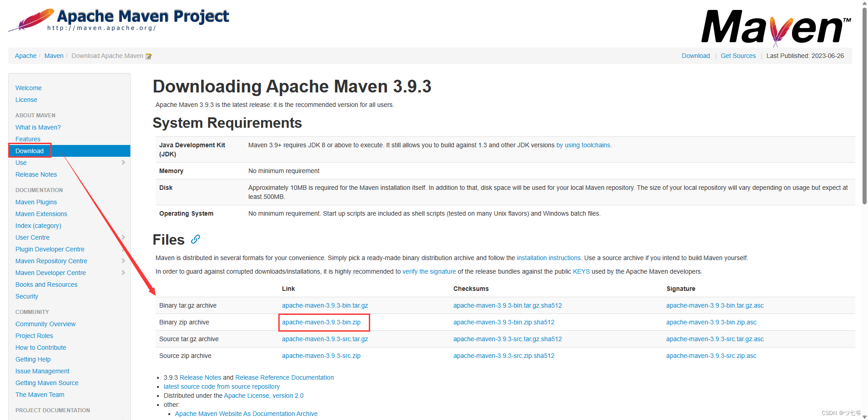
Task: Open apache-maven-3.9.3-bin.zip.sha512 checksum
Action: pyautogui.click(x=504, y=322)
